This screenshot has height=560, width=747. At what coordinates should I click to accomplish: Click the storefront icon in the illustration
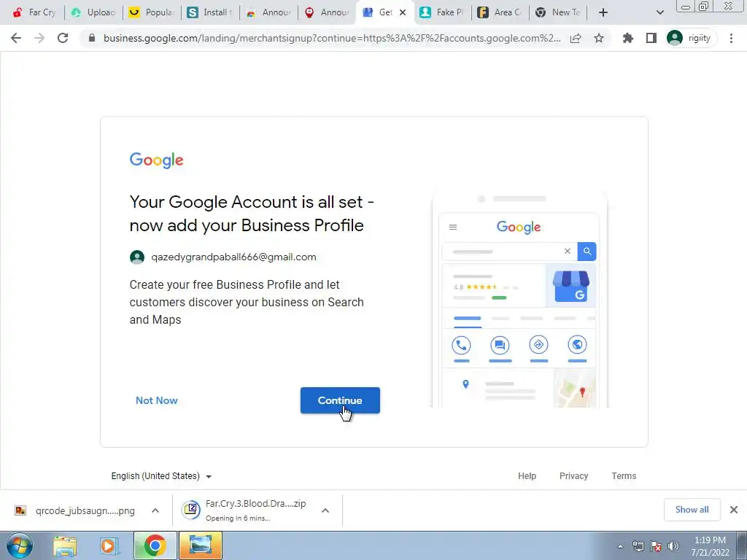tap(570, 286)
